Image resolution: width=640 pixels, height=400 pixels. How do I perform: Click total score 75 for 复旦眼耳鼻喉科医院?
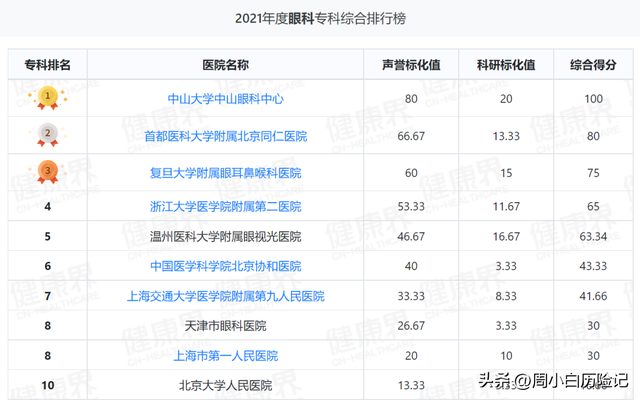(x=593, y=173)
